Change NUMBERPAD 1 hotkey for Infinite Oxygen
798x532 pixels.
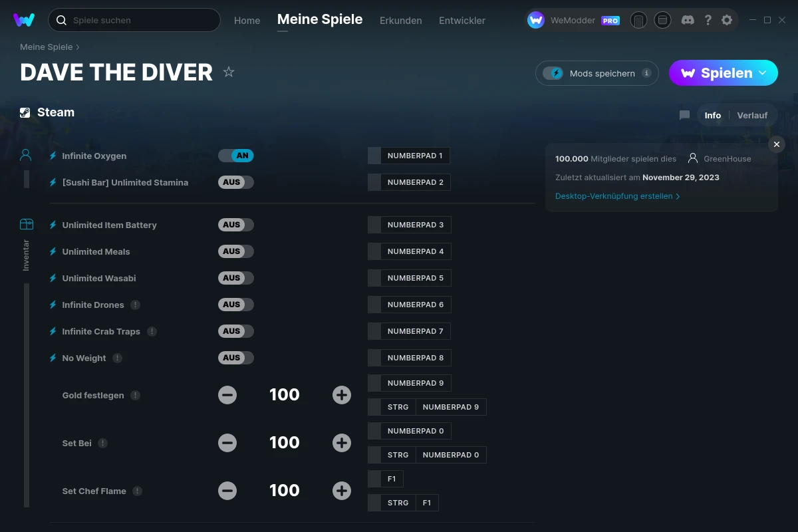tap(409, 156)
